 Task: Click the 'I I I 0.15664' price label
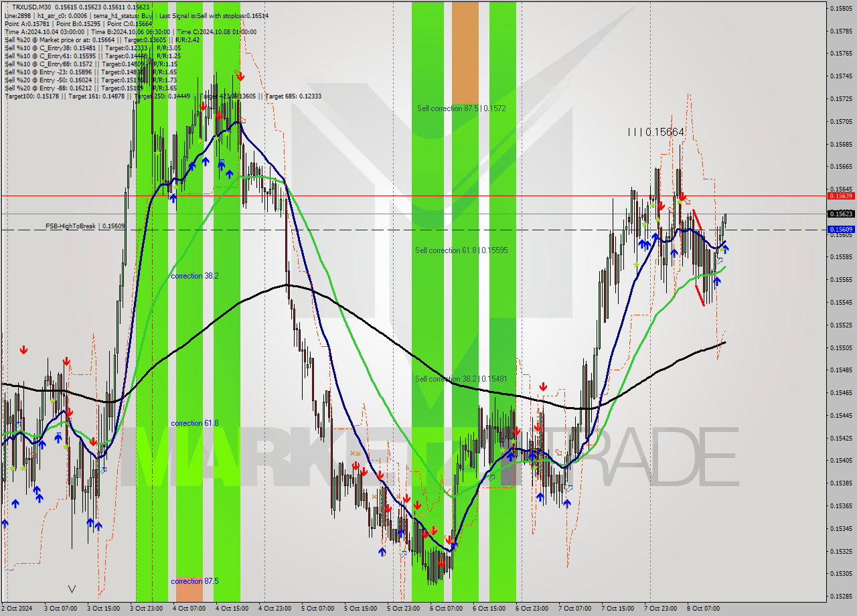[656, 132]
